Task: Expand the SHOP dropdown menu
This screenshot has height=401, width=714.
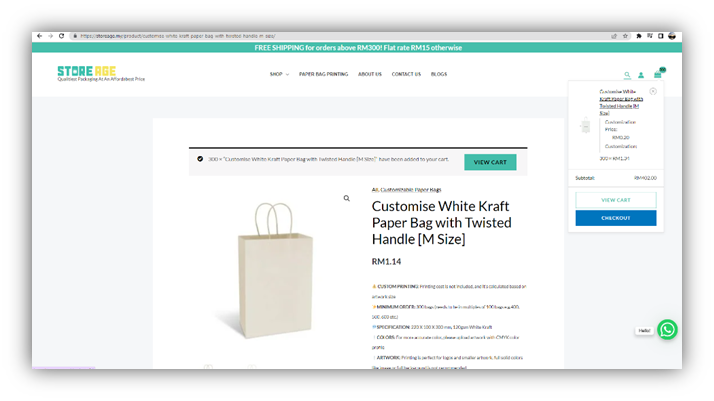Action: tap(279, 74)
